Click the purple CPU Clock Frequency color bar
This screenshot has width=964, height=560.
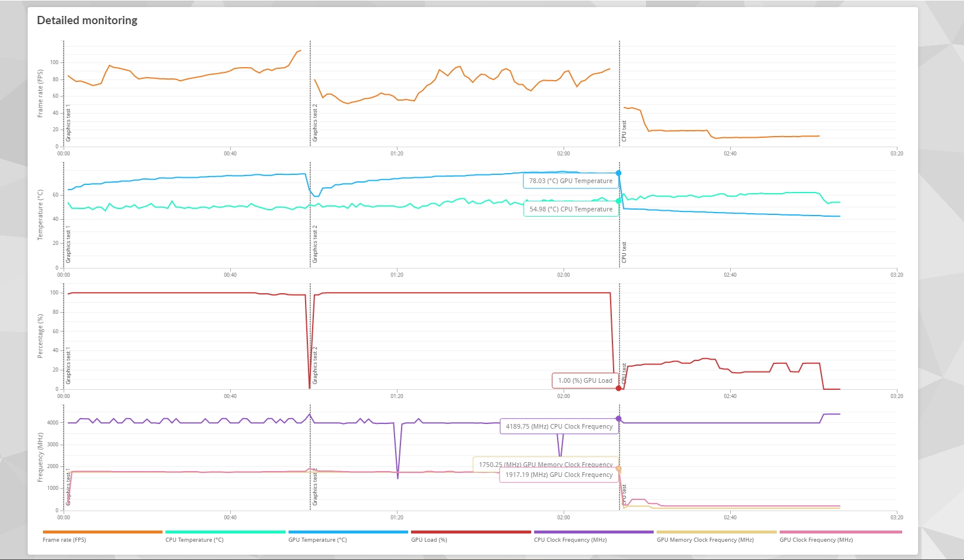594,532
